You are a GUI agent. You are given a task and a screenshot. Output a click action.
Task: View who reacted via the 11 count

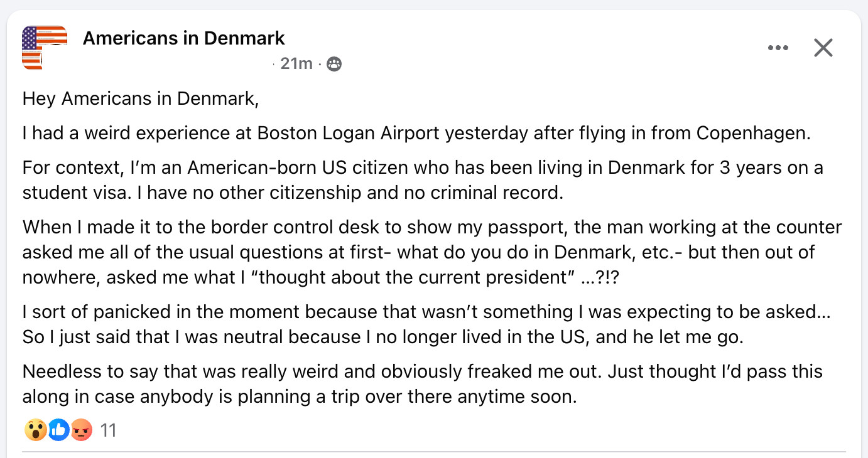coord(109,430)
